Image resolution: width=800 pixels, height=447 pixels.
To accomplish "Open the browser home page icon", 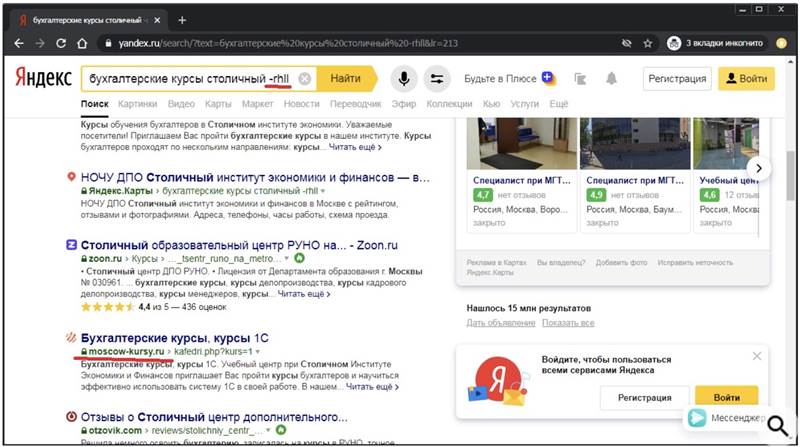I will (x=82, y=43).
